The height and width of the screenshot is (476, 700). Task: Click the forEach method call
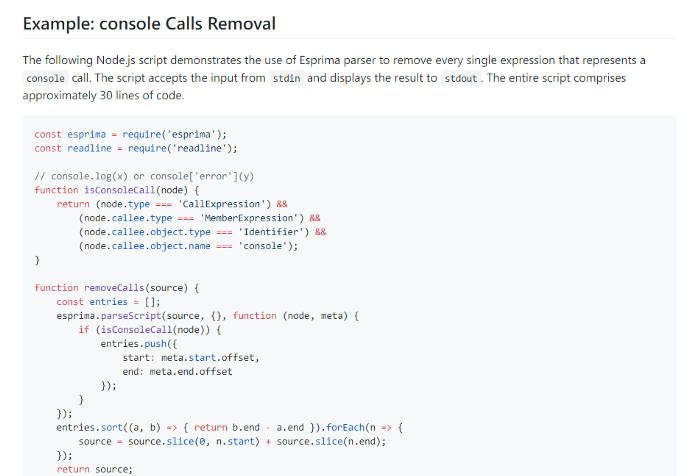345,428
